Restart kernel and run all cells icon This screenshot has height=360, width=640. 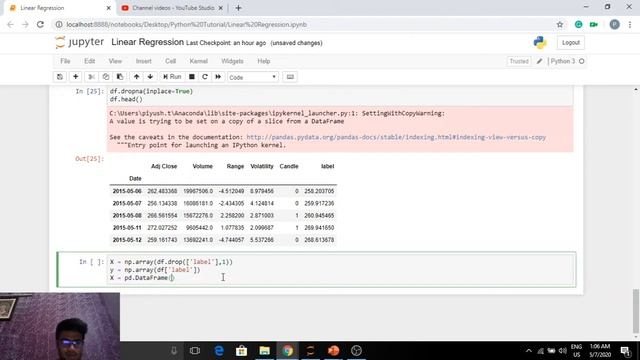218,77
